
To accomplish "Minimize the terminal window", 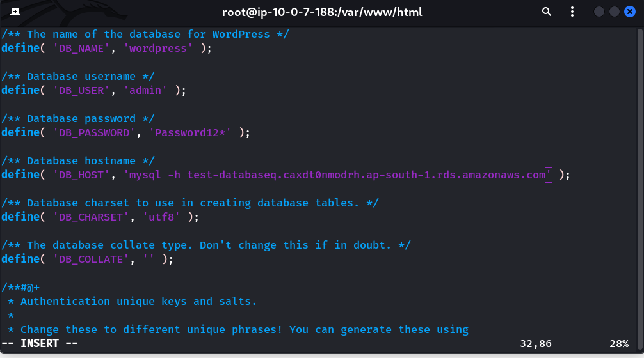I will 599,12.
